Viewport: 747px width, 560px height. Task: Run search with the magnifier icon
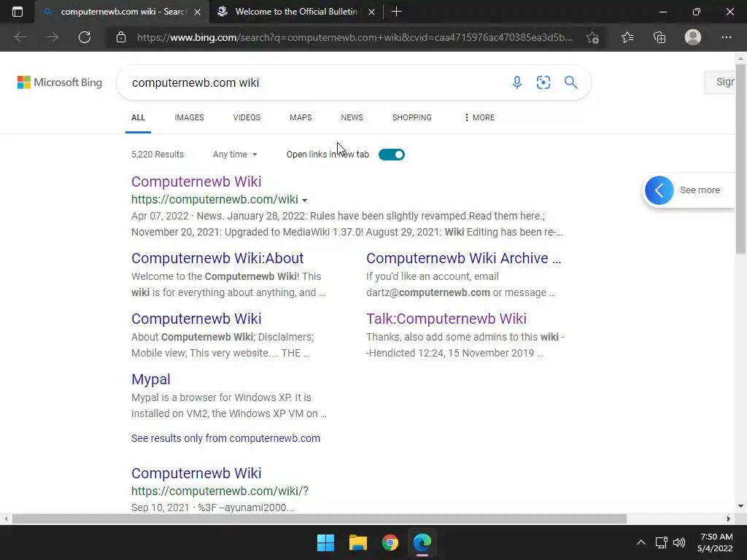[x=570, y=82]
